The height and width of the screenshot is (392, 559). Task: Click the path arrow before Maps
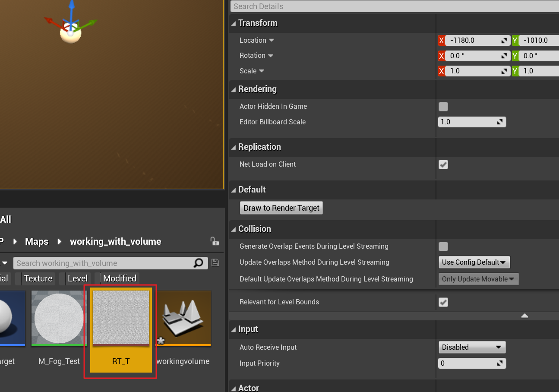[15, 242]
